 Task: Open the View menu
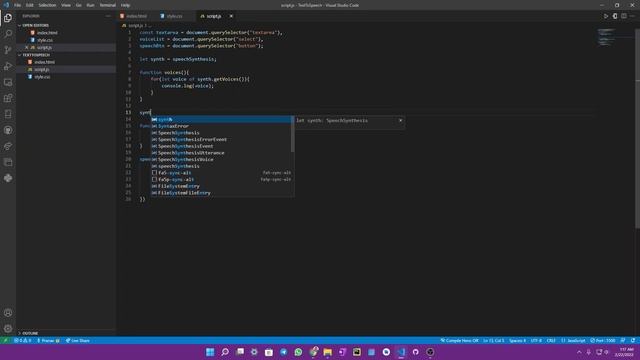point(66,5)
